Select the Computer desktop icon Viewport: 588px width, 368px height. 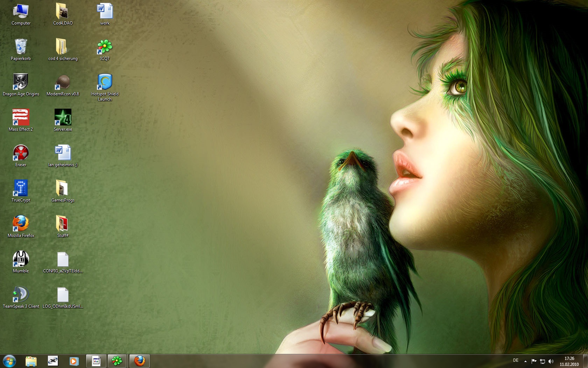tap(21, 14)
